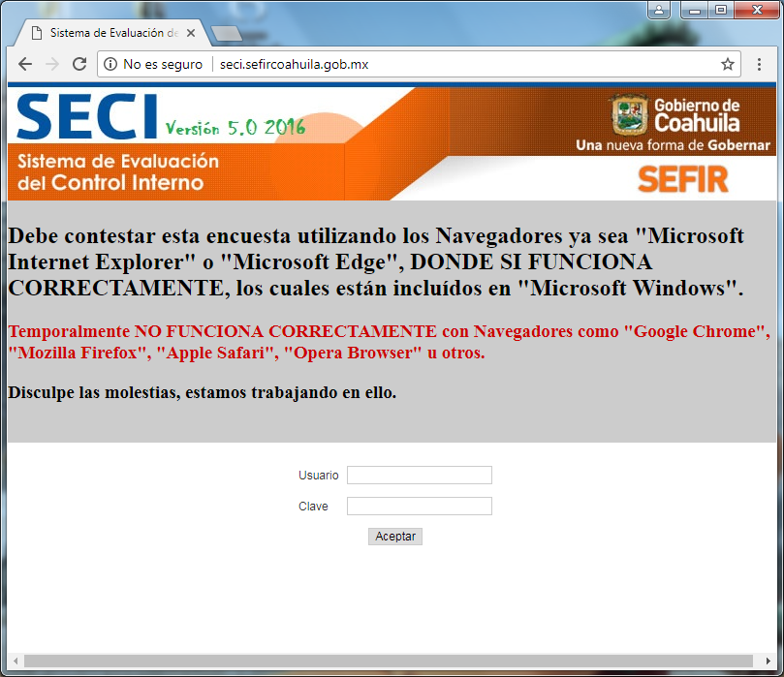The width and height of the screenshot is (784, 677).
Task: Open a new tab next to current tab
Action: pyautogui.click(x=226, y=34)
